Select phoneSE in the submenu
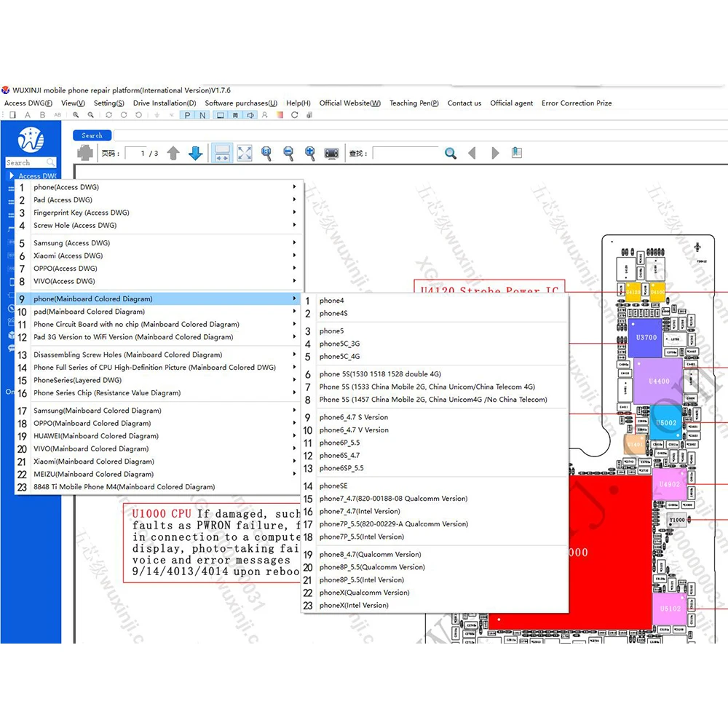The height and width of the screenshot is (728, 728). [x=435, y=486]
